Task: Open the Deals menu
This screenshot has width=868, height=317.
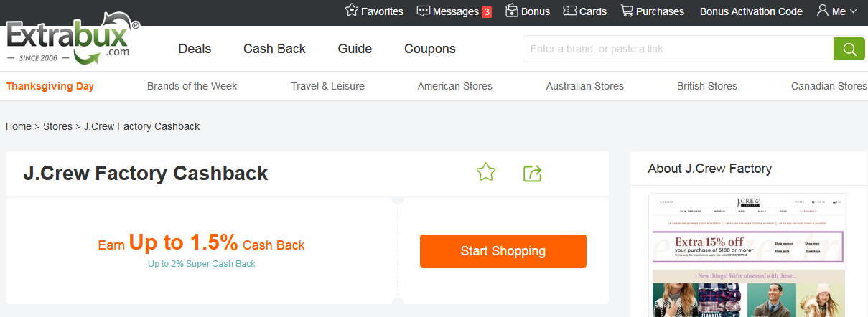Action: click(195, 49)
